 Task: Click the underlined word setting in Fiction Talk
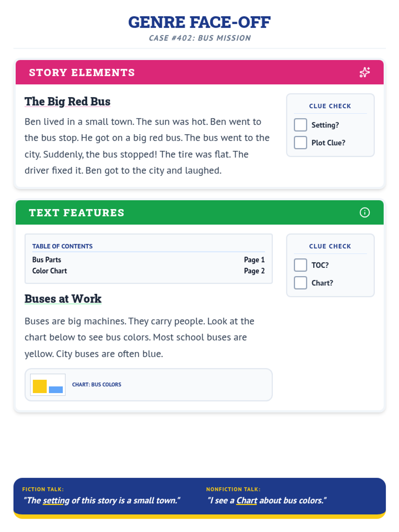(x=56, y=500)
